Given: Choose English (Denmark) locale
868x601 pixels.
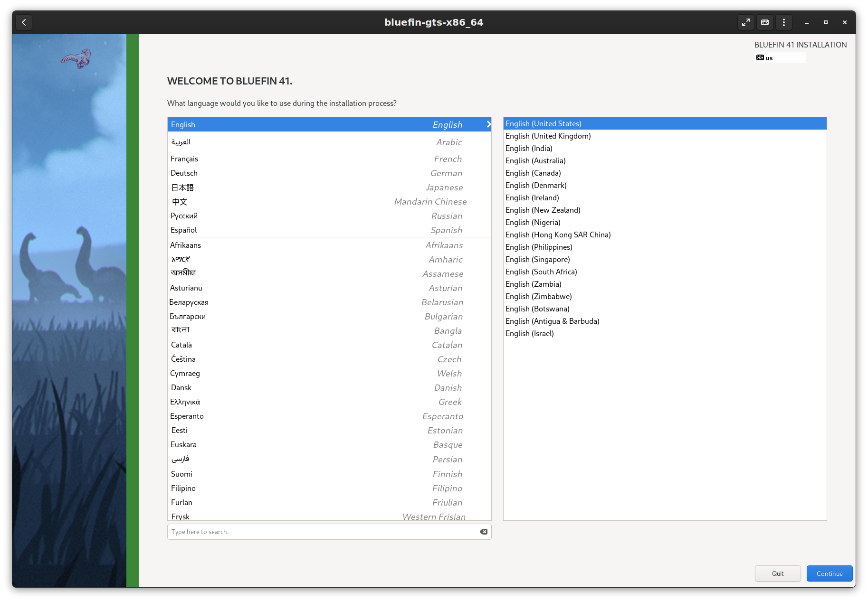Looking at the screenshot, I should tap(665, 185).
